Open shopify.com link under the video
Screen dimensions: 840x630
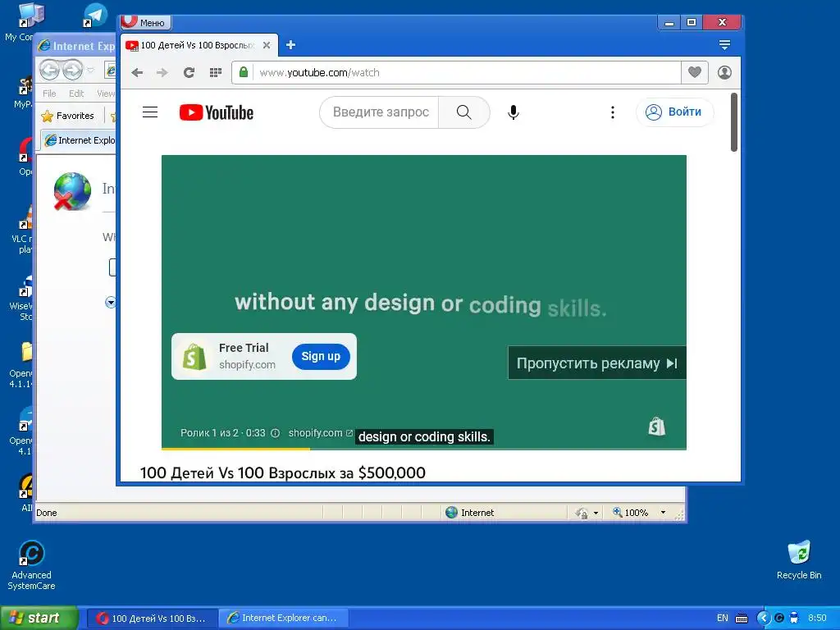[320, 433]
